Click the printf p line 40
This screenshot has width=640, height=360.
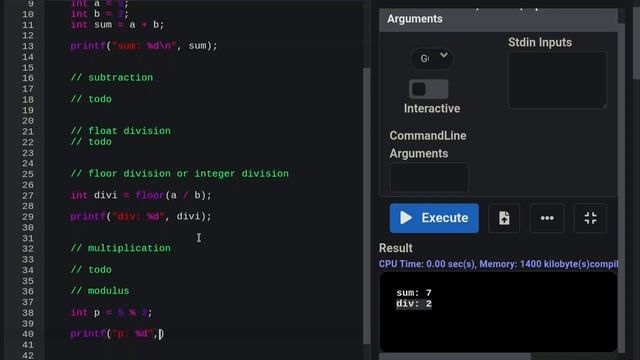[117, 334]
